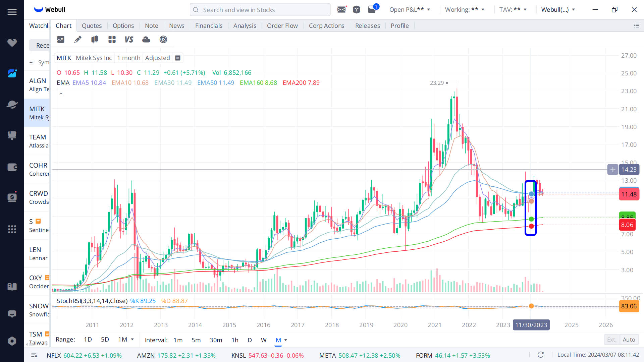The image size is (644, 362).
Task: Toggle the Adjusted price setting
Action: [157, 58]
